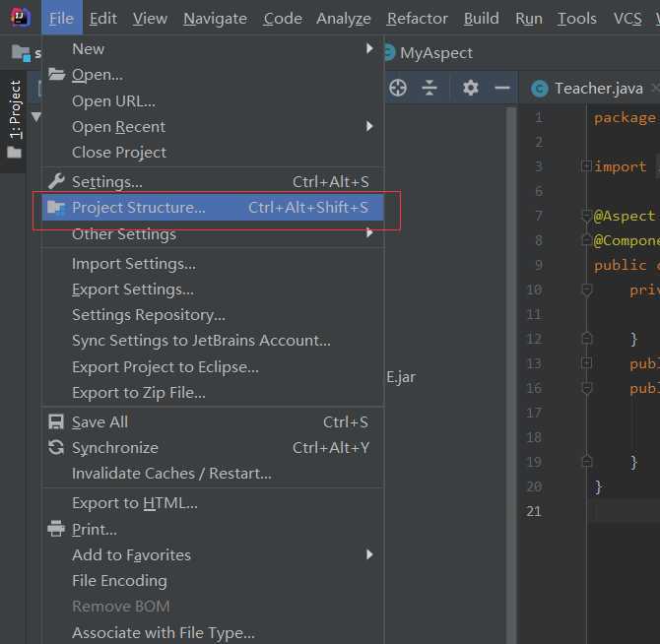Viewport: 660px width, 644px height.
Task: Open the Analyze menu
Action: pos(344,18)
